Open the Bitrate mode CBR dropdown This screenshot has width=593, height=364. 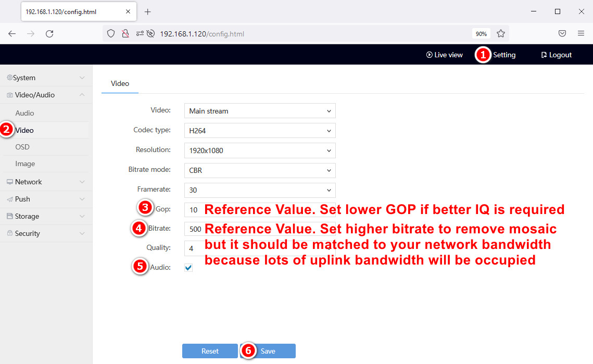(259, 170)
